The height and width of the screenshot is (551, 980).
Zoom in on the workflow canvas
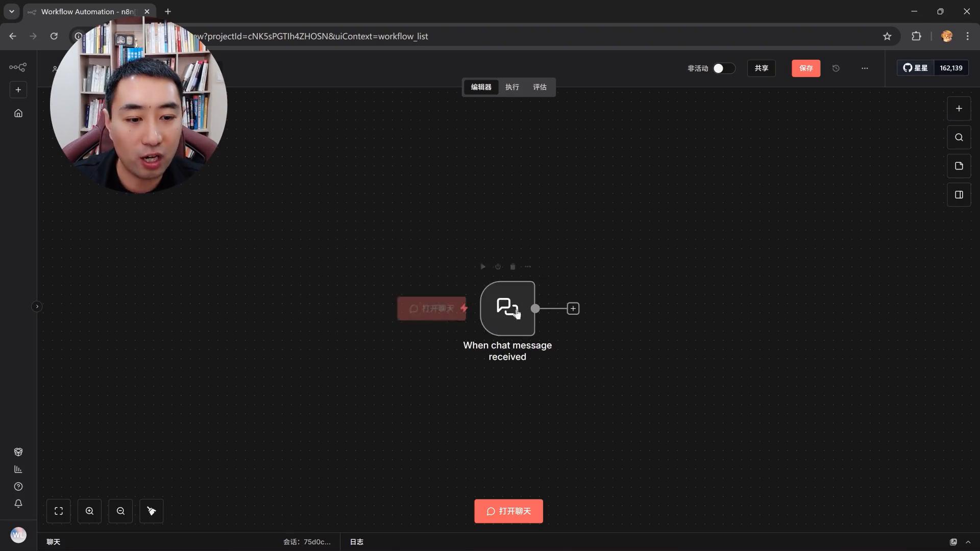click(89, 511)
